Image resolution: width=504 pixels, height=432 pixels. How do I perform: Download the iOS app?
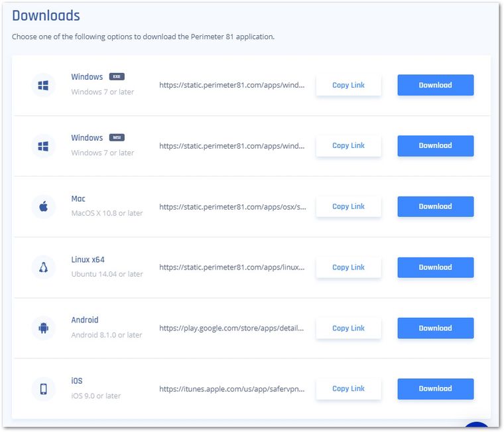[x=435, y=389]
